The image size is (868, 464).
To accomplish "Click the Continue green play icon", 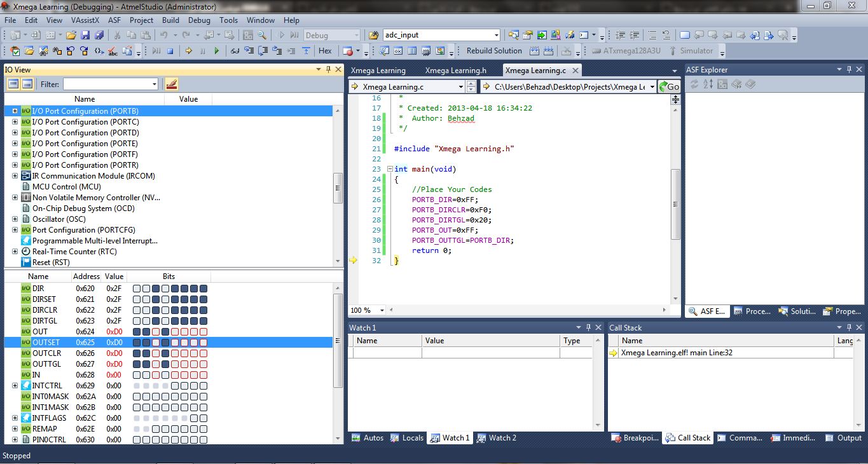I will pyautogui.click(x=216, y=51).
